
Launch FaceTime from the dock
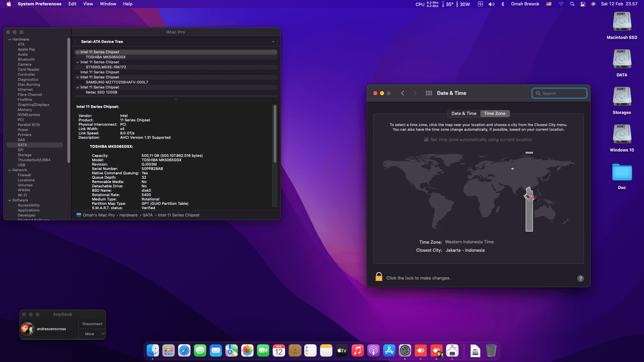coord(263,351)
